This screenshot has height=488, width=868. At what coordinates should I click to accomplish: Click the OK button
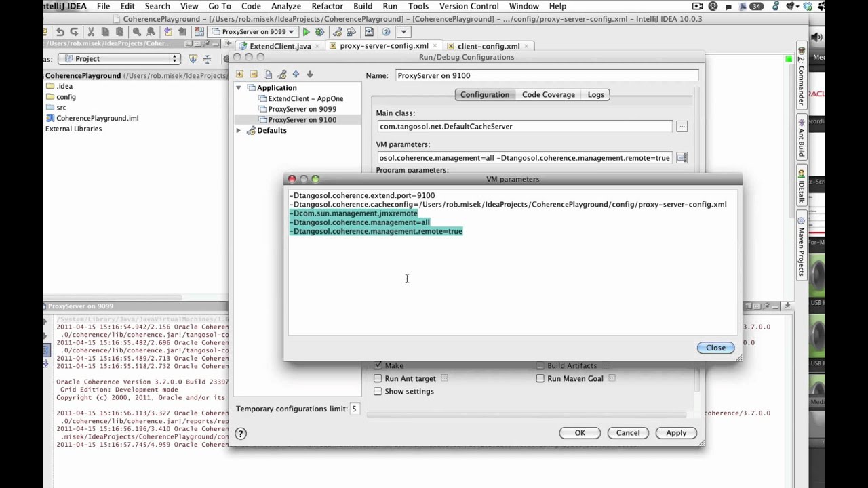[580, 433]
